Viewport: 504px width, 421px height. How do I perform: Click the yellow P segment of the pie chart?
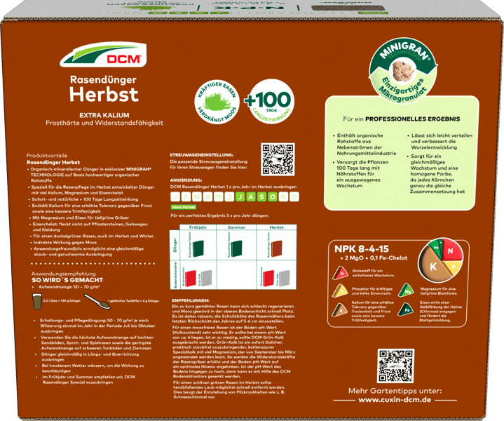pos(454,267)
